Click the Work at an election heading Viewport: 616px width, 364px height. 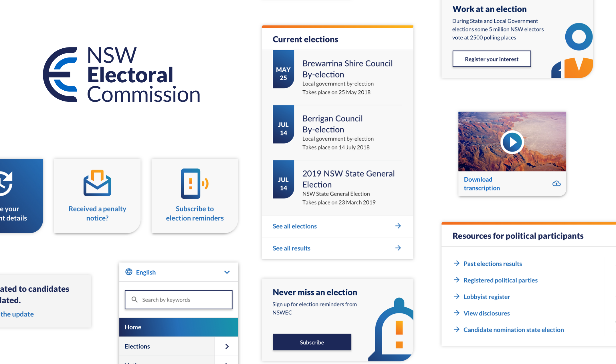pos(489,9)
